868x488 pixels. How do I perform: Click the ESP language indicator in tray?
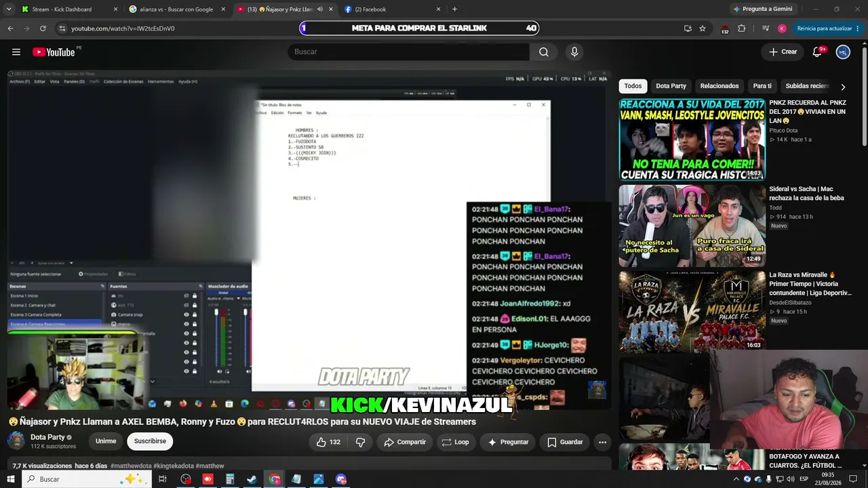click(804, 479)
